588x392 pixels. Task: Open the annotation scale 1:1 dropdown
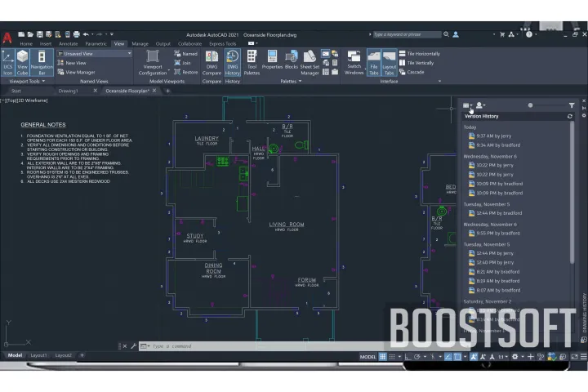point(503,357)
